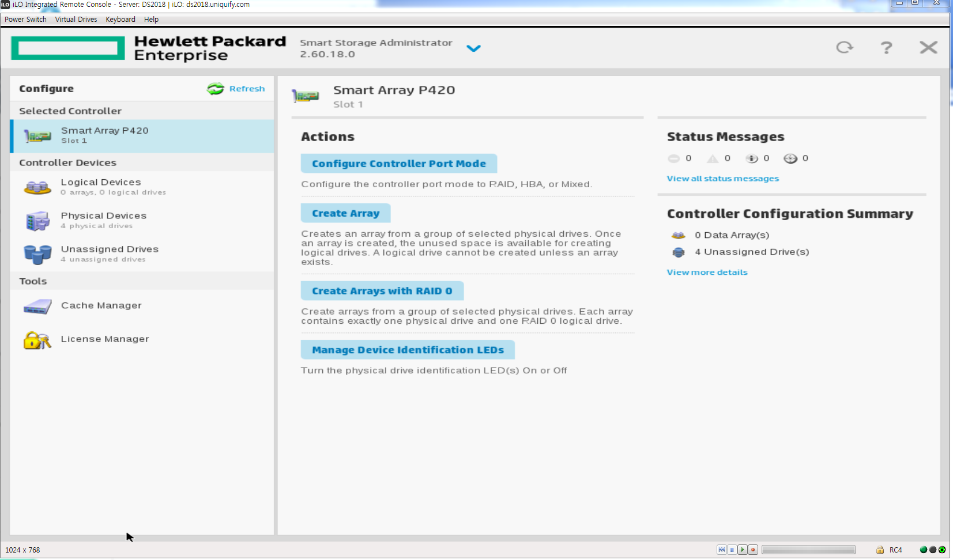Open View more details link

click(707, 273)
